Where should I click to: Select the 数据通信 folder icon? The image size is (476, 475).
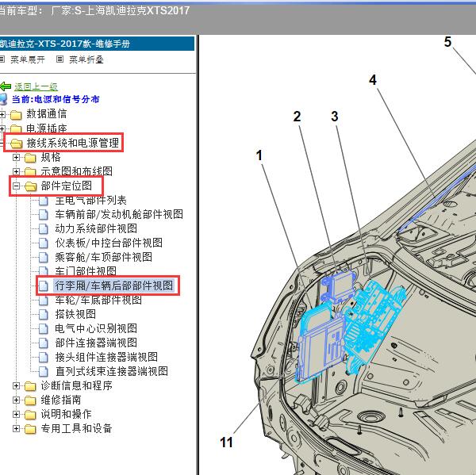16,115
